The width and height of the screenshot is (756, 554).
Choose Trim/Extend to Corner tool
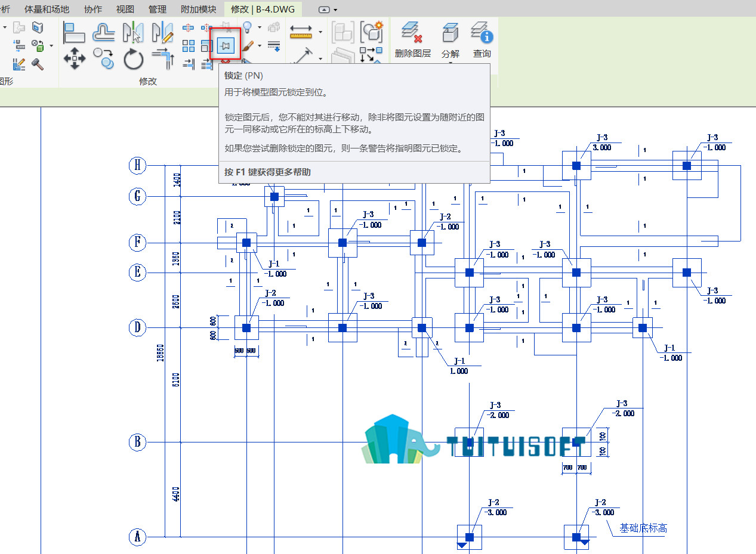click(162, 59)
